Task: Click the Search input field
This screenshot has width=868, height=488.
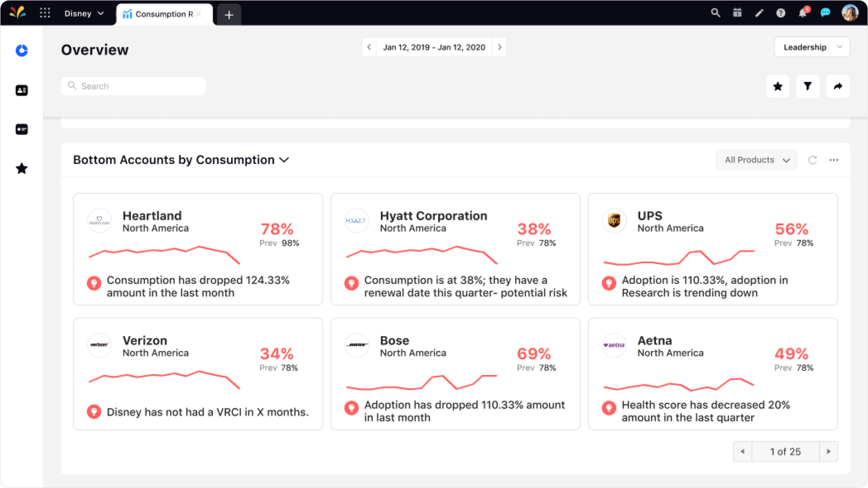Action: 133,86
